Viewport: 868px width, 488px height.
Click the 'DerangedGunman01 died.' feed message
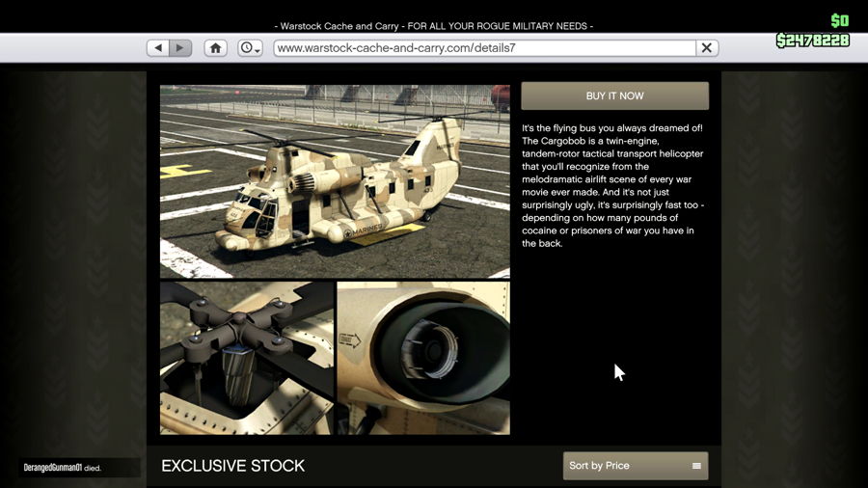[x=62, y=468]
